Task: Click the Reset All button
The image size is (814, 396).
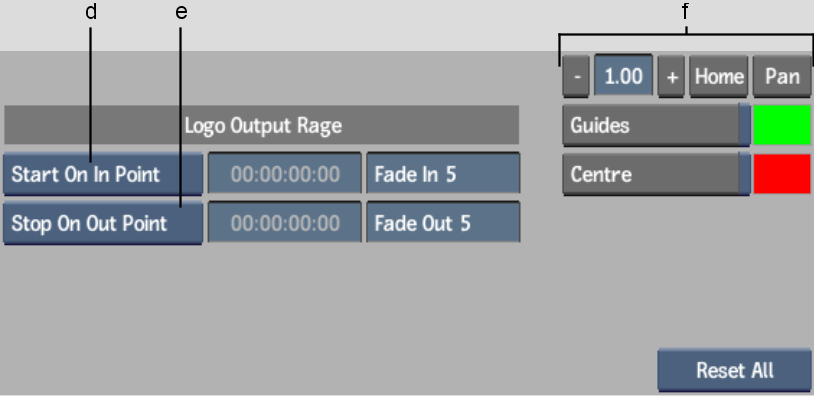Action: coord(735,370)
